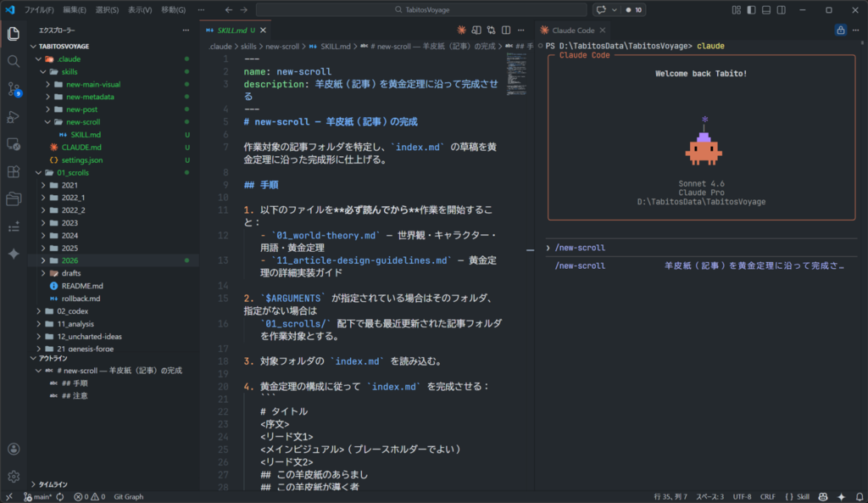Image resolution: width=868 pixels, height=503 pixels.
Task: Open Git Graph from the status bar
Action: [129, 497]
